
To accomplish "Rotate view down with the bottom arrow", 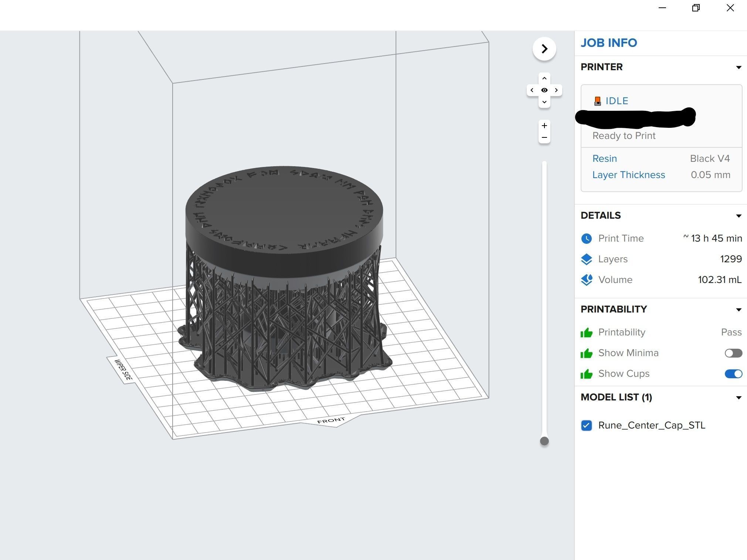I will pyautogui.click(x=544, y=102).
